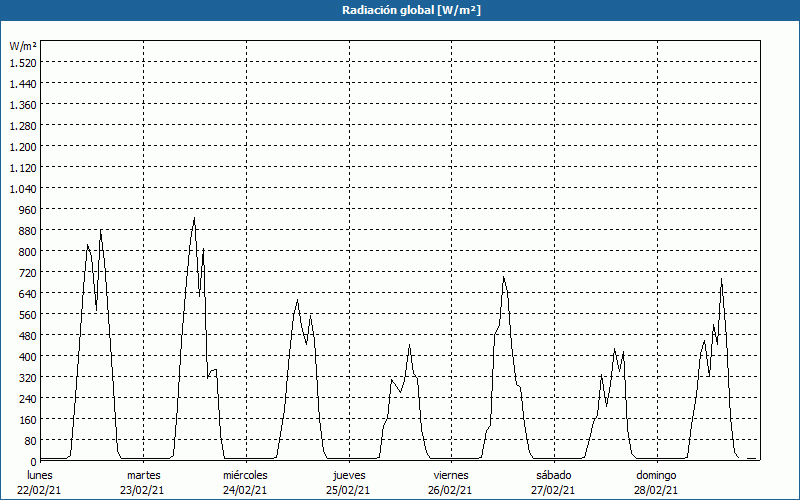Viewport: 800px width, 500px height.
Task: Click the 800 y-axis value
Action: [x=28, y=252]
